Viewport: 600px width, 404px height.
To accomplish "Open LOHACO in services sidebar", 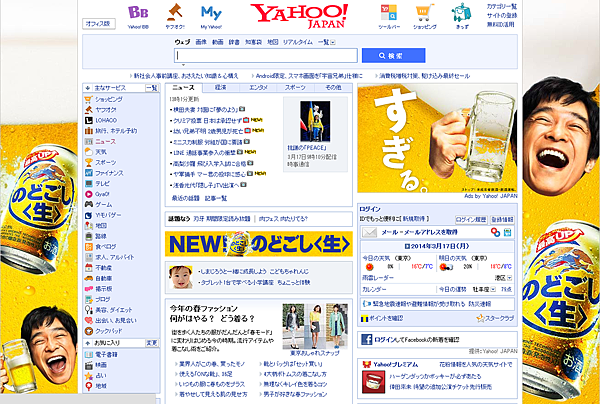I will (x=106, y=120).
